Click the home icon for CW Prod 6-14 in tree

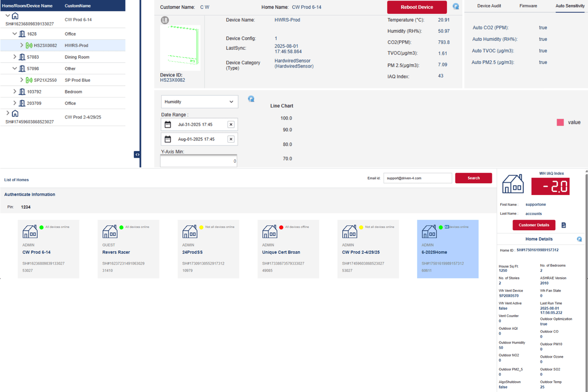click(15, 16)
